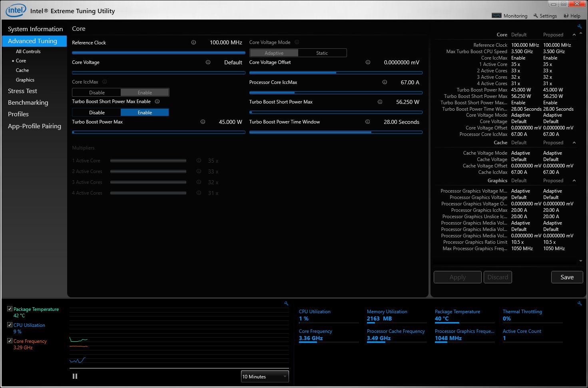Click the Apply button
The image size is (588, 388).
[458, 277]
